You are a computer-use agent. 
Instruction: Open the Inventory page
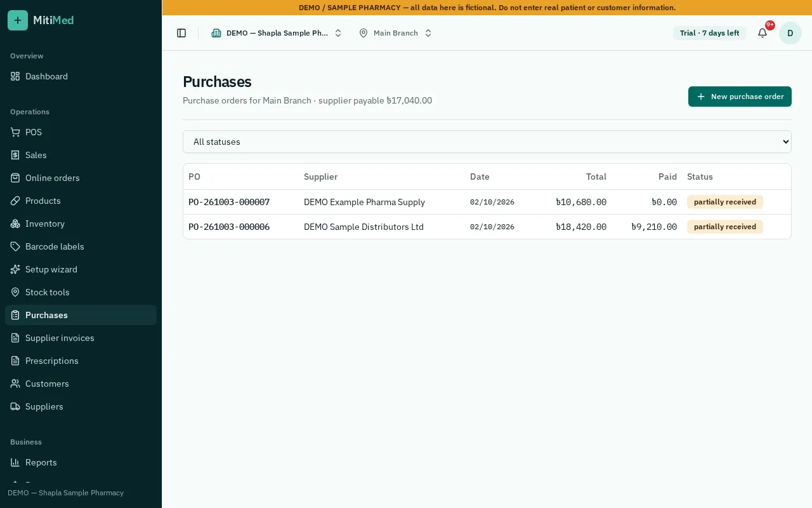point(81,224)
